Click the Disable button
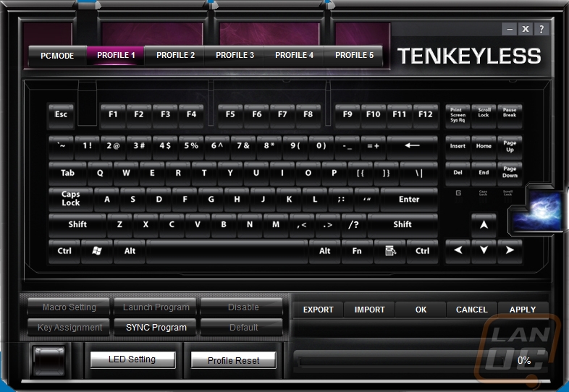The width and height of the screenshot is (569, 392). (243, 307)
